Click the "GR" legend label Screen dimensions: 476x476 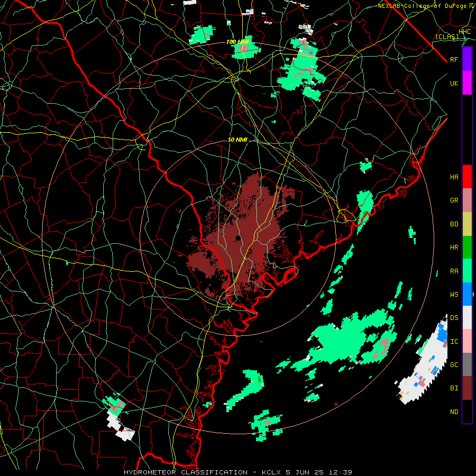click(454, 200)
